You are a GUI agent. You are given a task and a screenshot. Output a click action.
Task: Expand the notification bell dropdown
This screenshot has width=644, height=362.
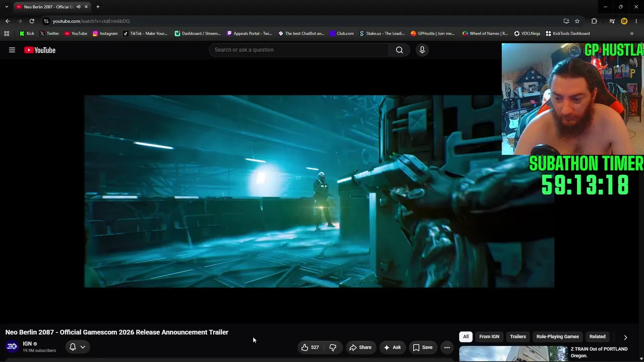pyautogui.click(x=77, y=347)
